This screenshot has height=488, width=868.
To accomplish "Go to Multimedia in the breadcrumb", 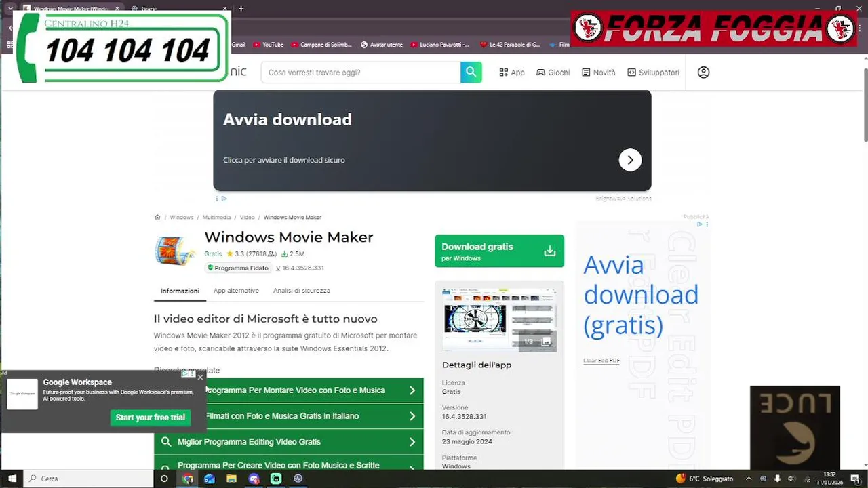I will (216, 218).
